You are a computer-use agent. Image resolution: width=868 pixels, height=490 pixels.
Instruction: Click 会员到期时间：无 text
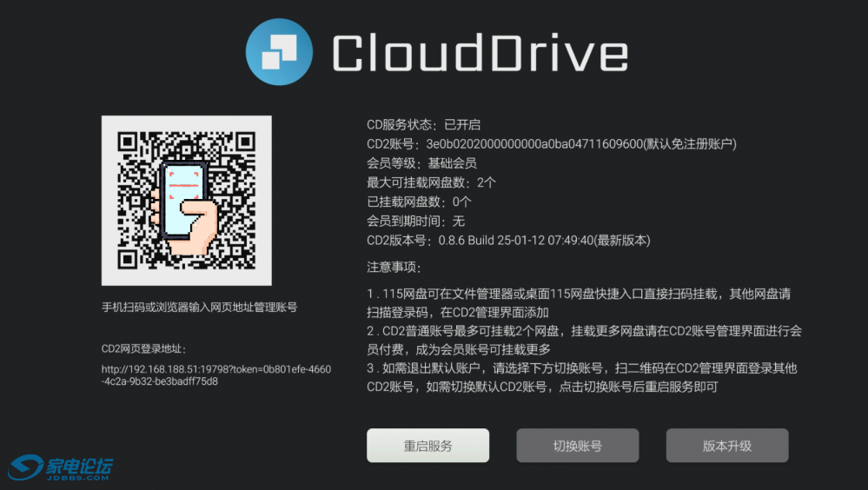coord(415,221)
